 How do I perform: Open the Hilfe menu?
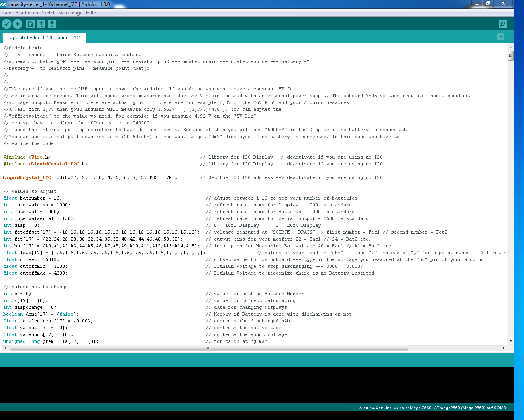click(x=91, y=13)
